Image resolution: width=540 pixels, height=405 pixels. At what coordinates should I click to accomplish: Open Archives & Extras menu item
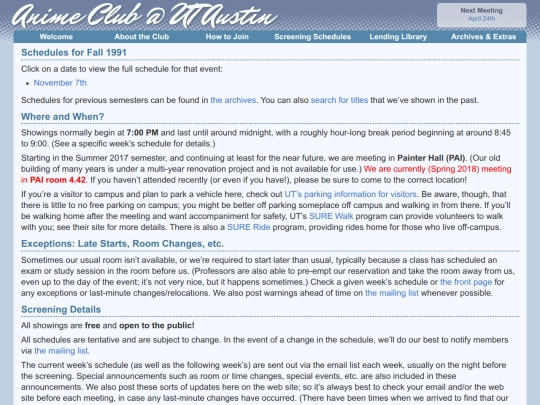coord(484,37)
